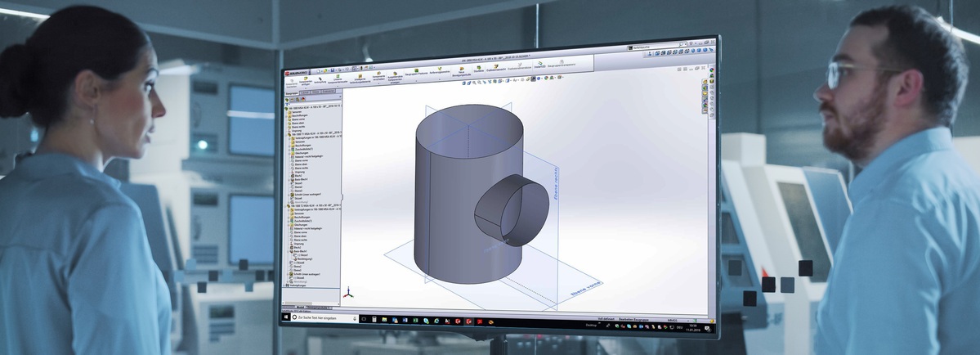Open the Windows Start menu

pos(286,317)
